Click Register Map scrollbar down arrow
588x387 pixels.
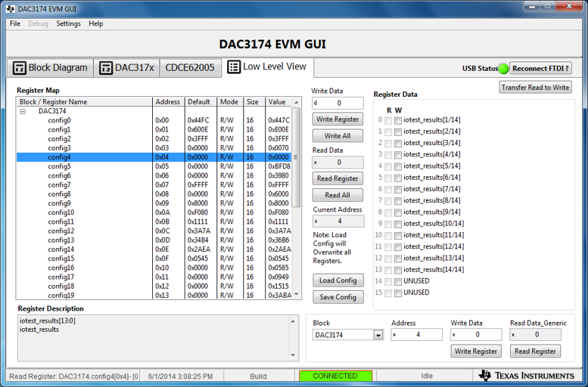click(296, 295)
